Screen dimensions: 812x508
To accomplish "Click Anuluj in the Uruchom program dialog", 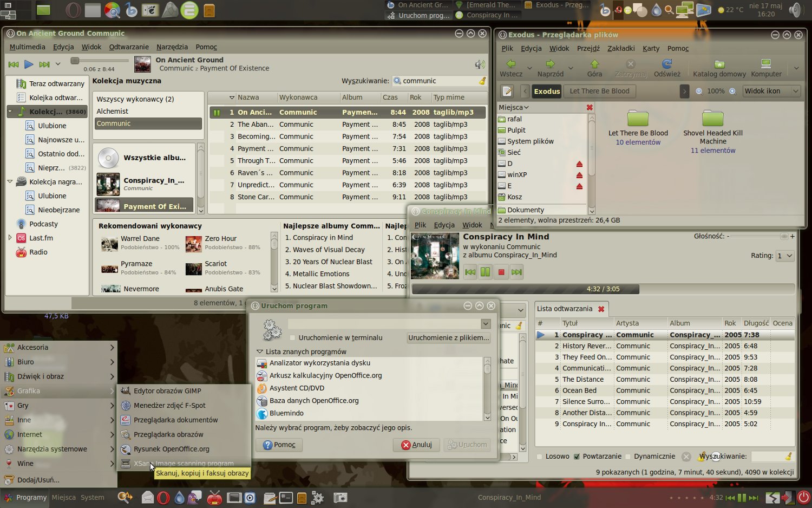I will [416, 445].
